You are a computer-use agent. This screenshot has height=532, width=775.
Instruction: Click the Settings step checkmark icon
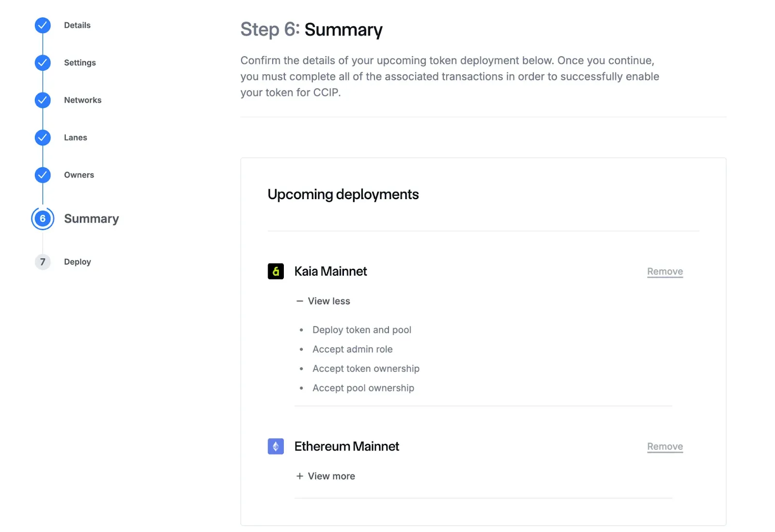[x=43, y=63]
